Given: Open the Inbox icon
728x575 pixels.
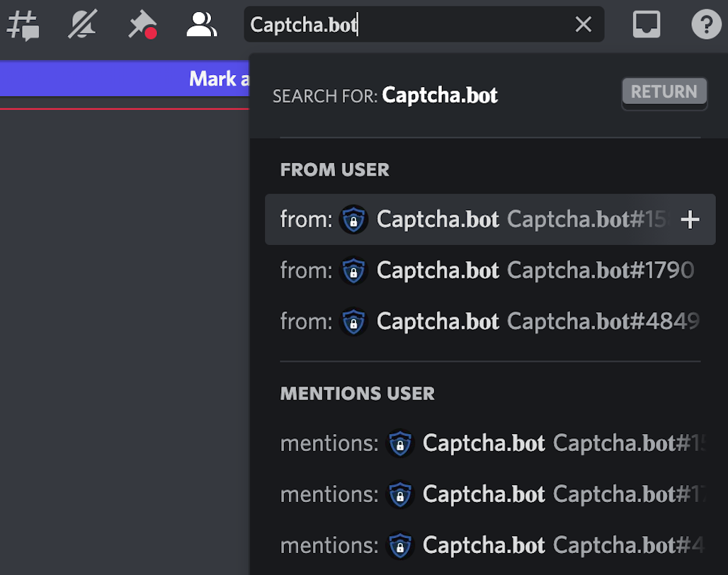Looking at the screenshot, I should [x=646, y=25].
